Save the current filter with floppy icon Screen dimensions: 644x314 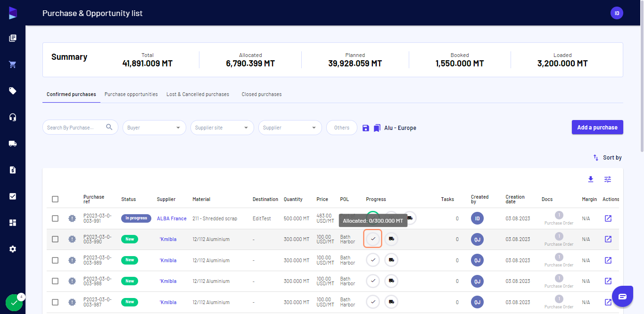366,128
